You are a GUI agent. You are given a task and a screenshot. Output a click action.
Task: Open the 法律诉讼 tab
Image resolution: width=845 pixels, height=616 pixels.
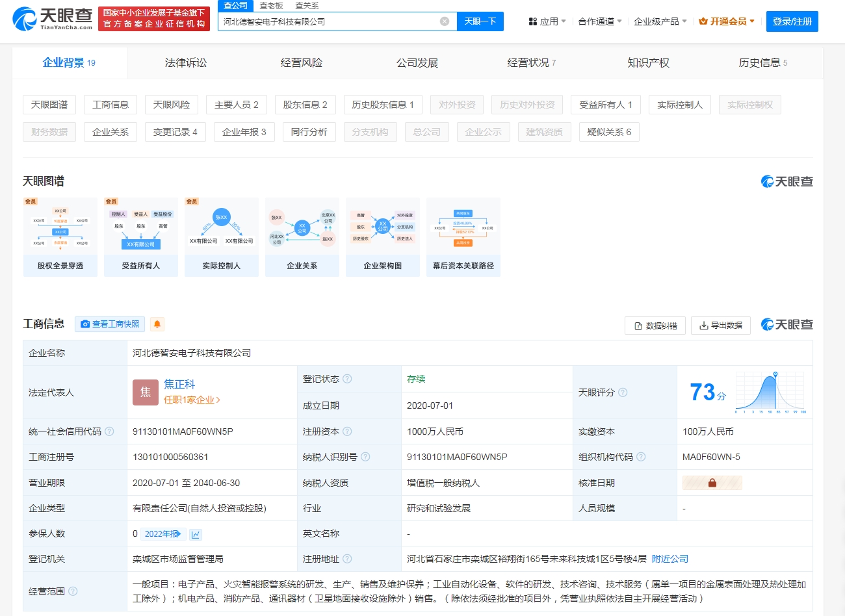tap(186, 62)
